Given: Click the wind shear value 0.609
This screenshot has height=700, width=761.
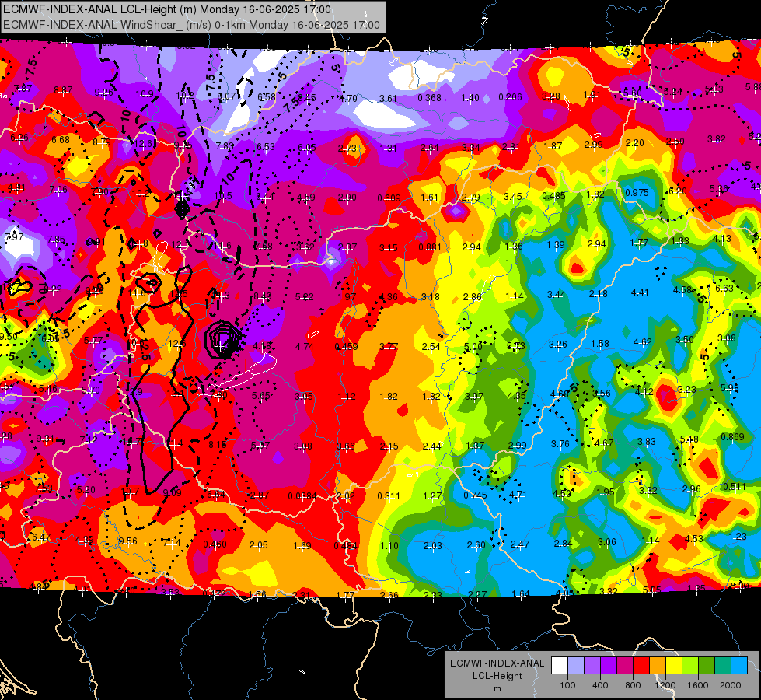Looking at the screenshot, I should (389, 198).
